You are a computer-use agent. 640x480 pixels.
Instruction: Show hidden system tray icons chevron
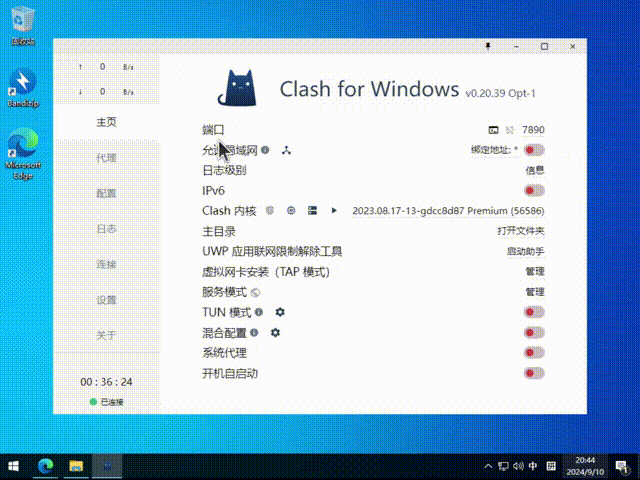tap(487, 466)
